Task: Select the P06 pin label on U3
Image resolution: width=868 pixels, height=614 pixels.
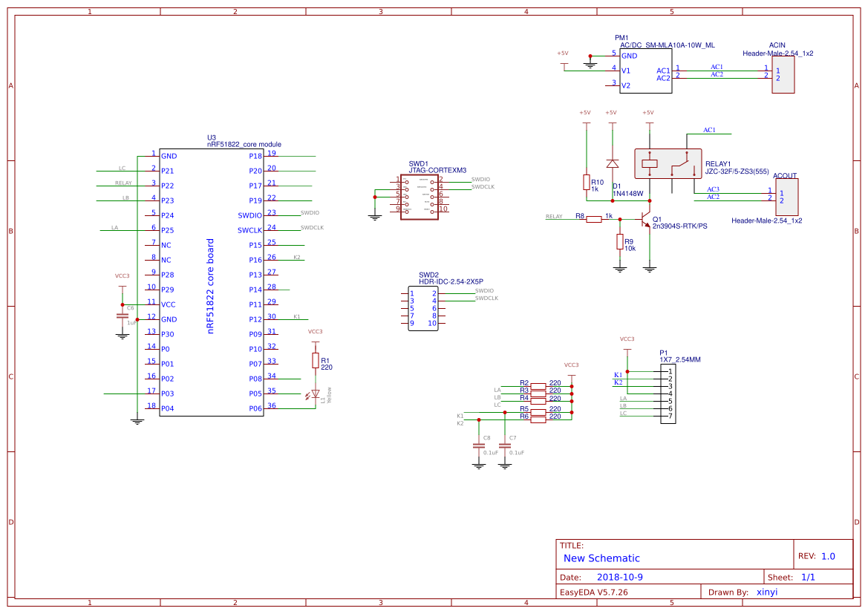Action: 255,408
